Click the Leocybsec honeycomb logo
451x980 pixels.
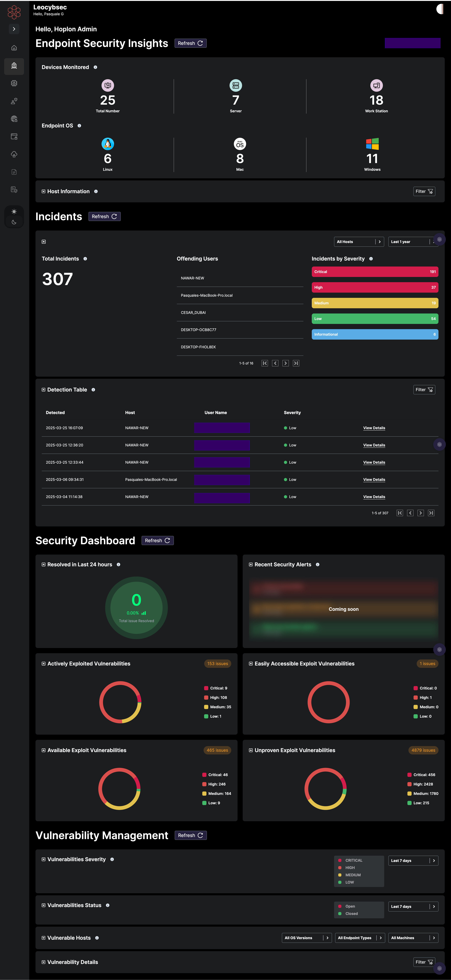tap(14, 12)
